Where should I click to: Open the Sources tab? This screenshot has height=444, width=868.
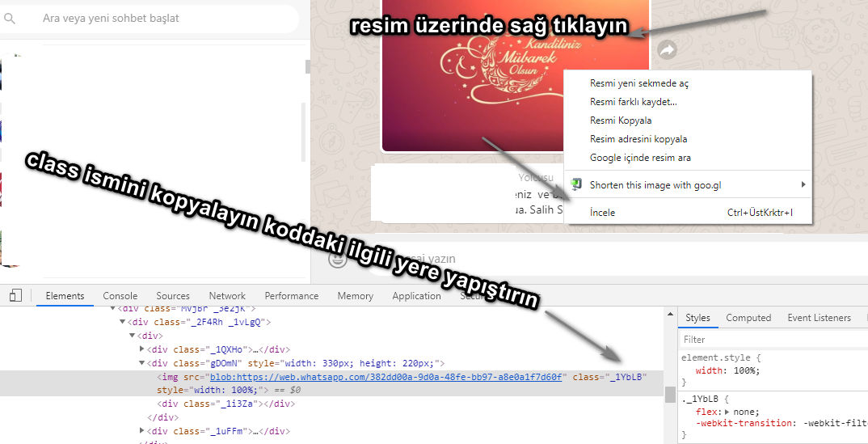pyautogui.click(x=173, y=296)
